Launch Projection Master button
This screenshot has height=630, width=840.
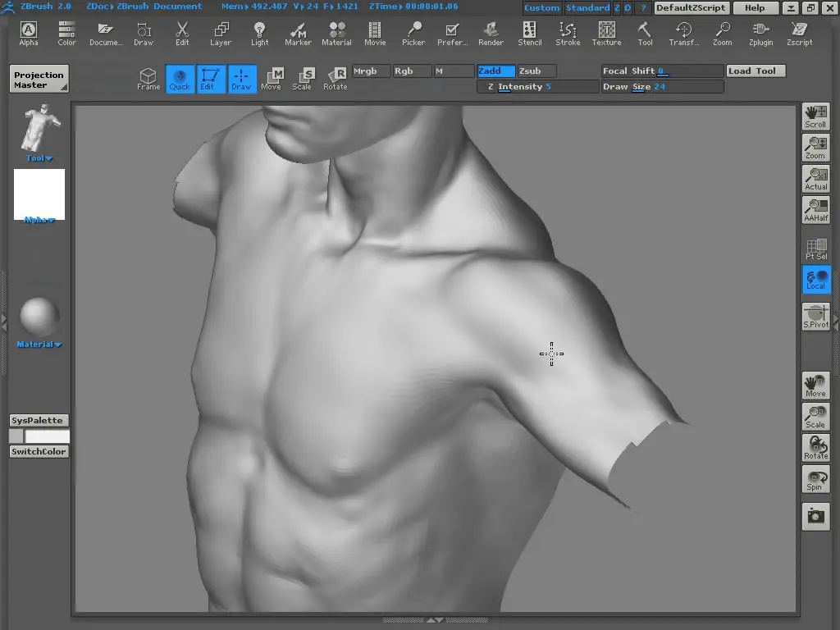point(39,80)
